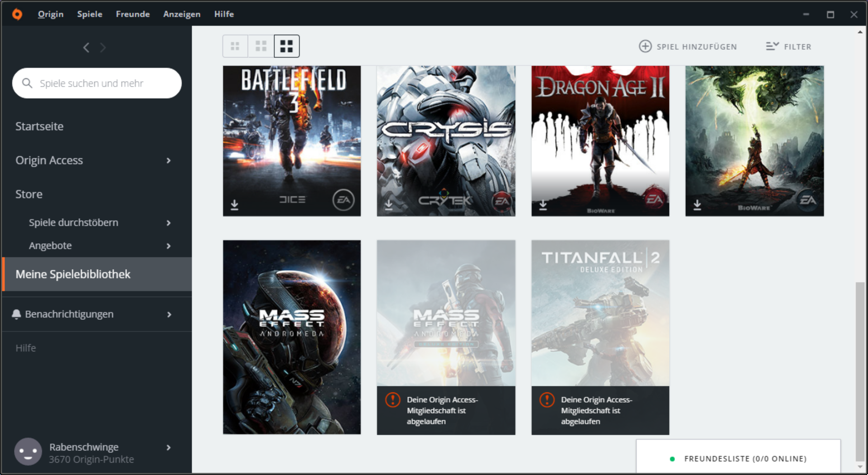This screenshot has height=475, width=868.
Task: Expand Origin Access chevron
Action: tap(169, 161)
